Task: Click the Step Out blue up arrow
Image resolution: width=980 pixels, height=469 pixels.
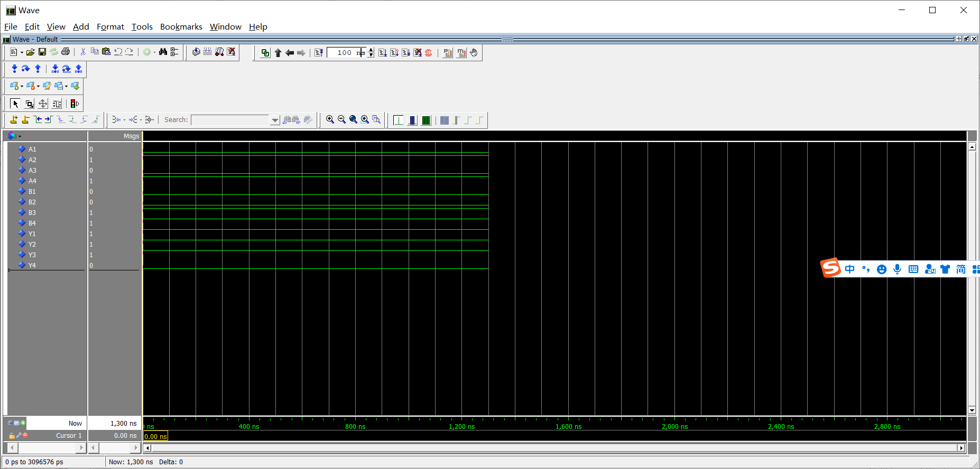Action: pos(38,69)
